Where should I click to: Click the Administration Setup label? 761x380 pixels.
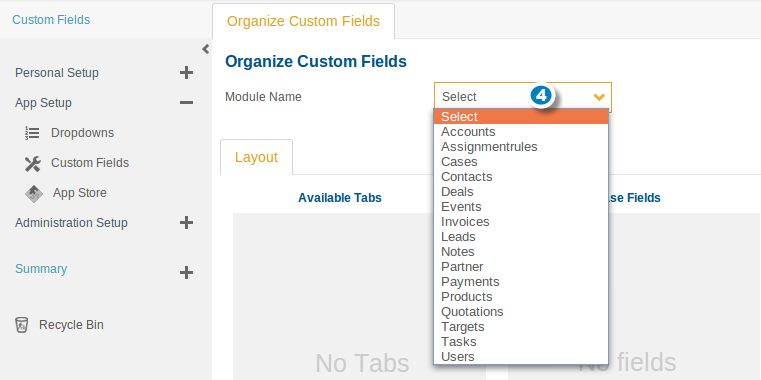[x=71, y=223]
